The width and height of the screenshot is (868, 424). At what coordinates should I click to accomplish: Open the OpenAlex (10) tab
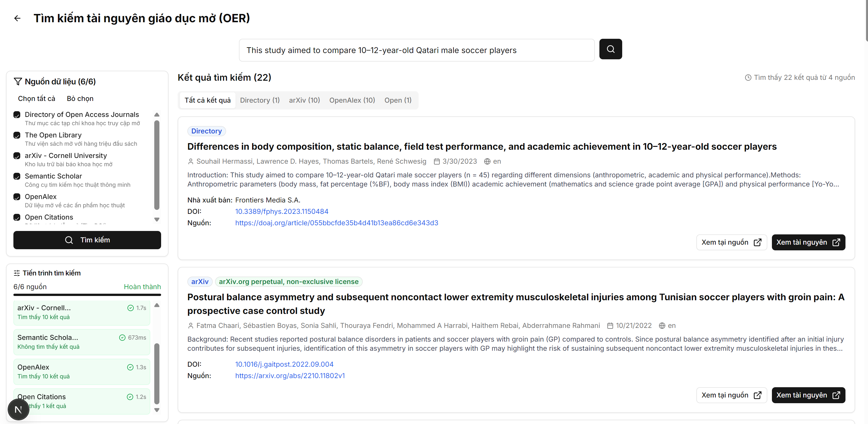tap(352, 100)
